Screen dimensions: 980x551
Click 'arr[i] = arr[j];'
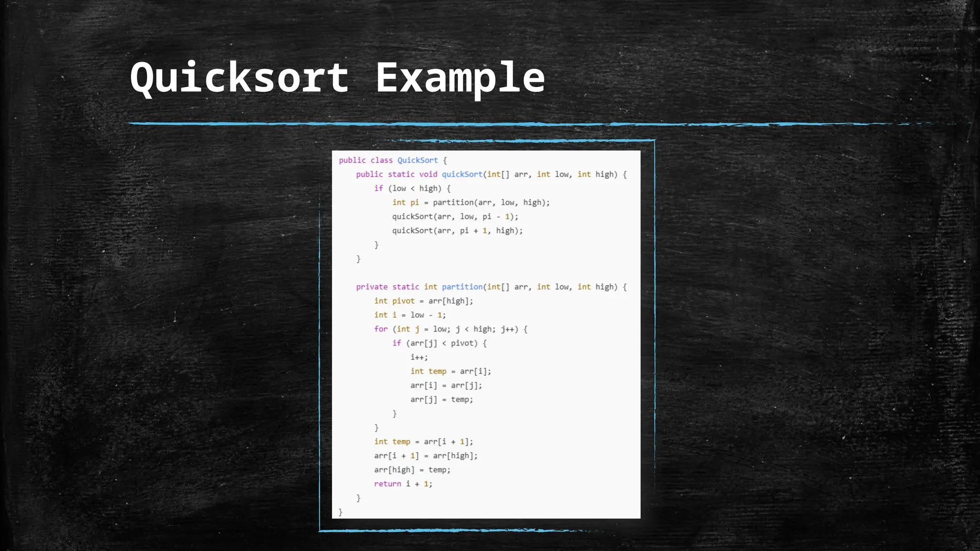446,386
